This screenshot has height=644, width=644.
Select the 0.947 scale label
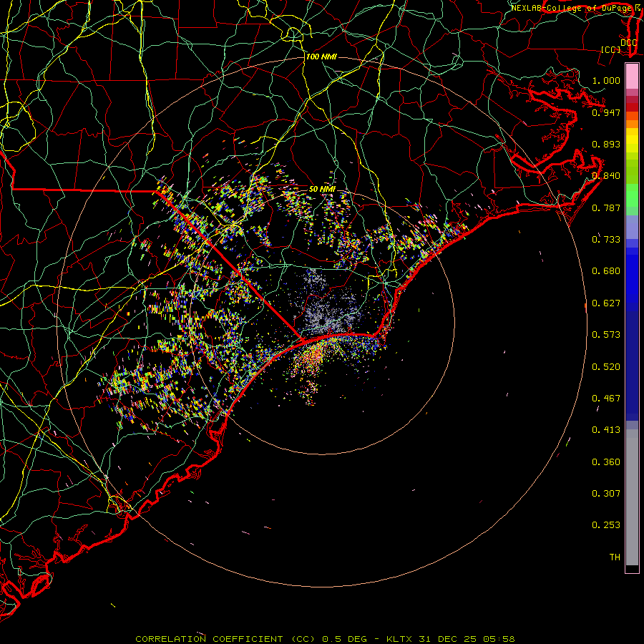[x=606, y=112]
